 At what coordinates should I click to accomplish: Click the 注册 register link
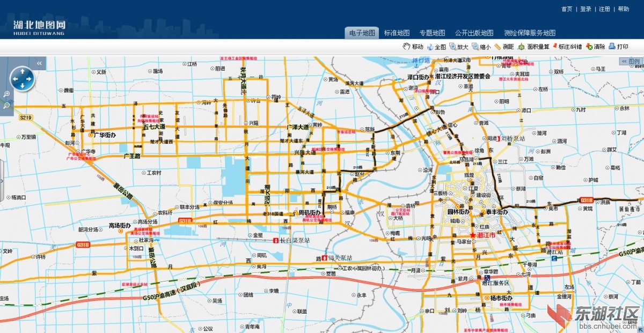coord(604,9)
